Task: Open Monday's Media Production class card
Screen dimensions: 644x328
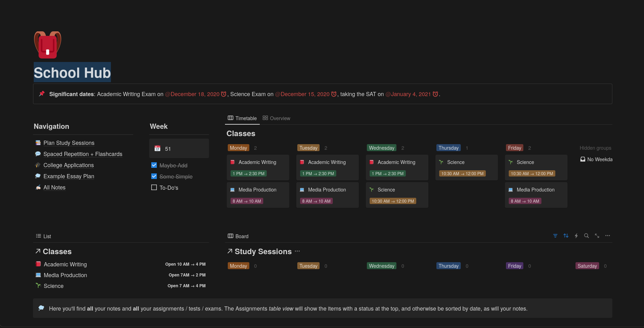Action: click(258, 195)
